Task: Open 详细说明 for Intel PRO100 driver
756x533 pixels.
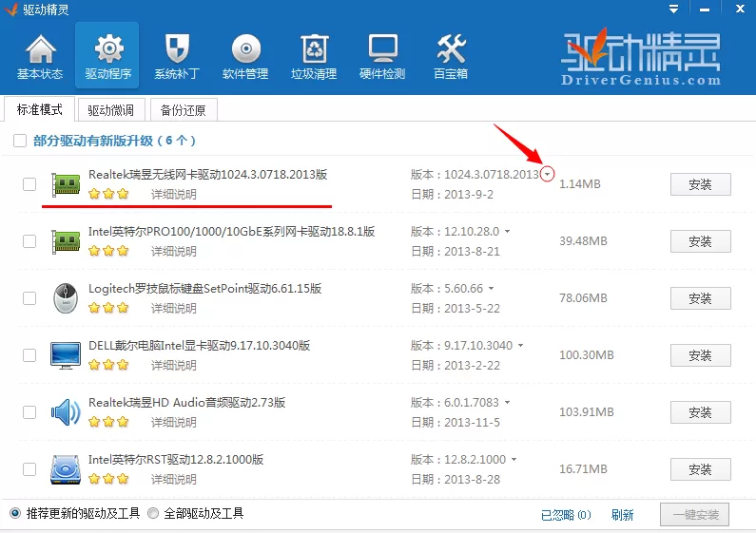Action: (x=174, y=251)
